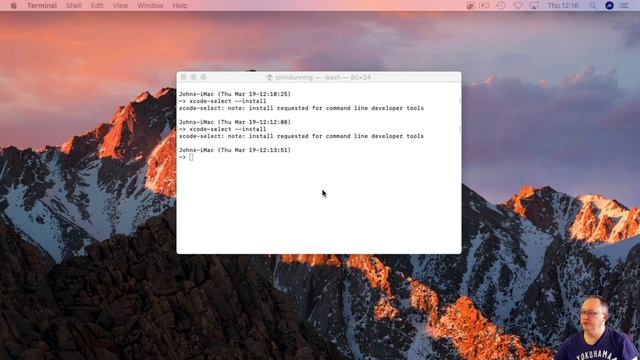The image size is (640, 360).
Task: Minimize the Terminal window
Action: (x=193, y=77)
